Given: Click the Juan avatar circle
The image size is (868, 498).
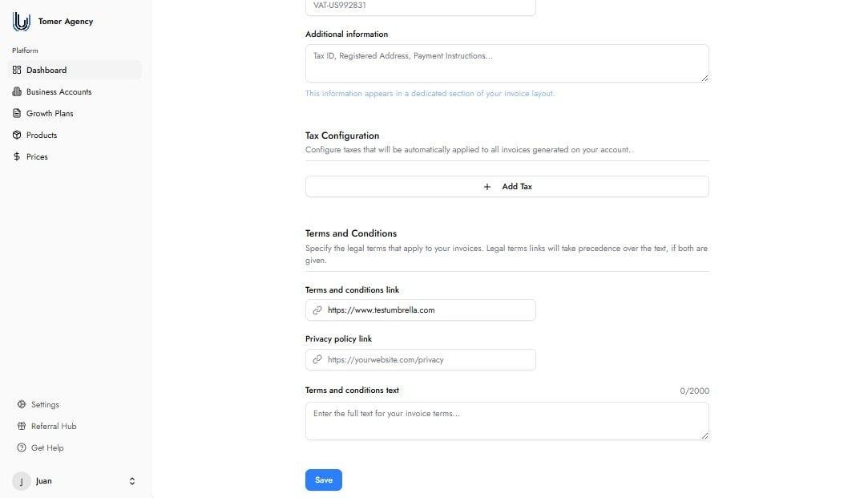Looking at the screenshot, I should pos(22,481).
